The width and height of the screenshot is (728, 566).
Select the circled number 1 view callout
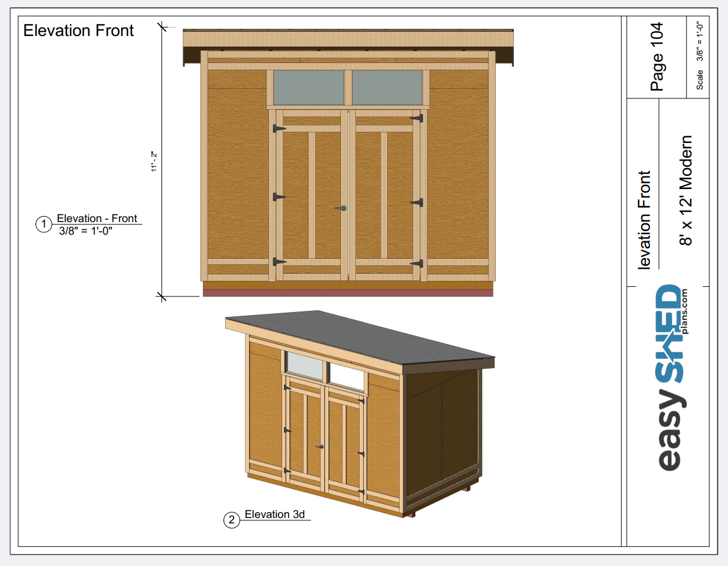coord(44,224)
